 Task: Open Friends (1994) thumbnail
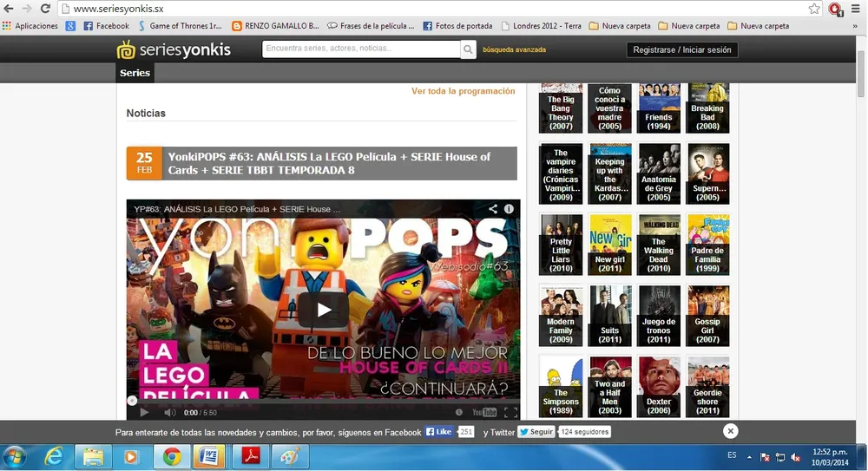[659, 108]
